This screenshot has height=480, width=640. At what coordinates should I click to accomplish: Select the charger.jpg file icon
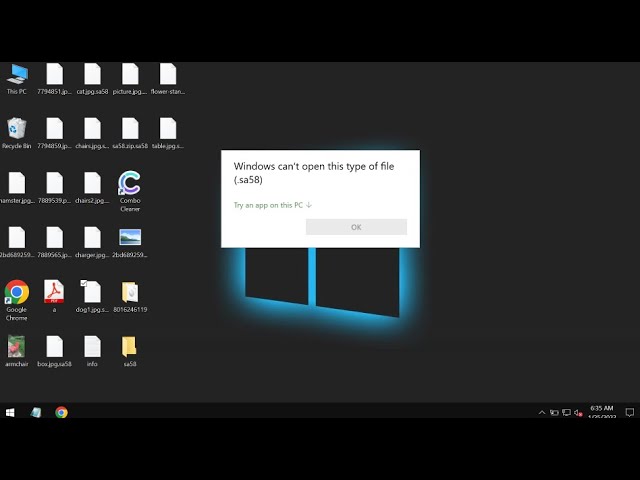(x=92, y=238)
